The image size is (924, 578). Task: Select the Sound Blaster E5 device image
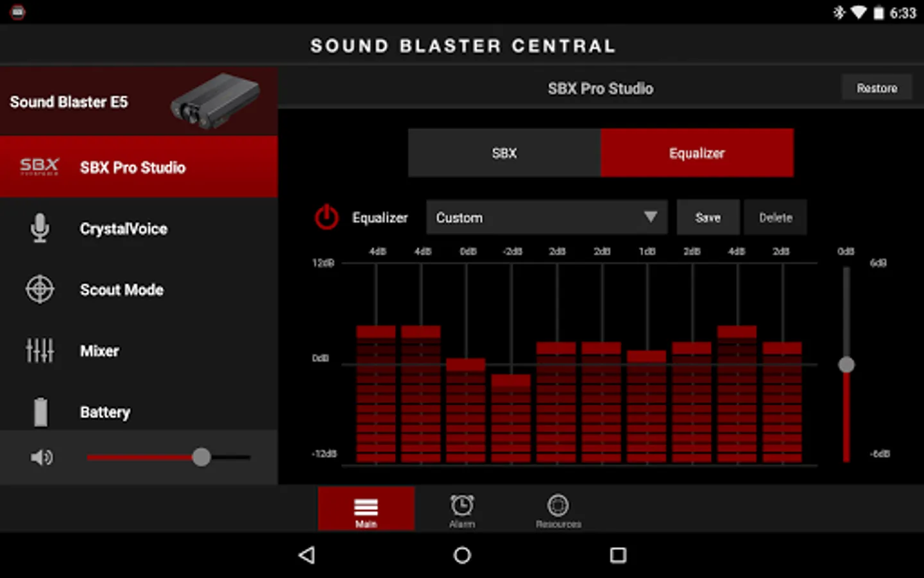216,101
